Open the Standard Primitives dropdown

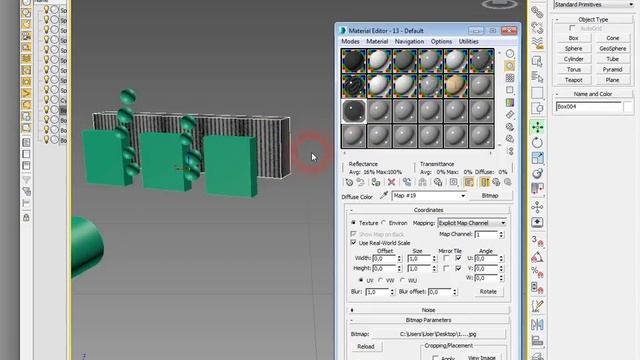(x=594, y=4)
